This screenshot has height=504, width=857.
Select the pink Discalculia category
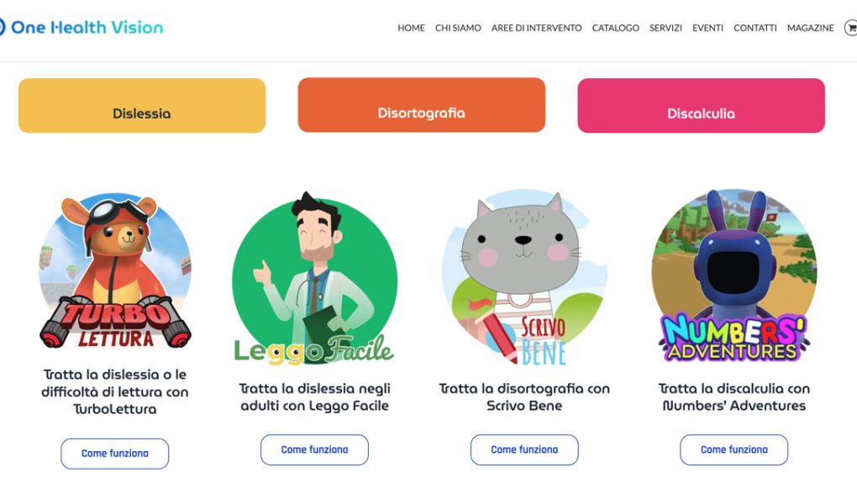[702, 106]
